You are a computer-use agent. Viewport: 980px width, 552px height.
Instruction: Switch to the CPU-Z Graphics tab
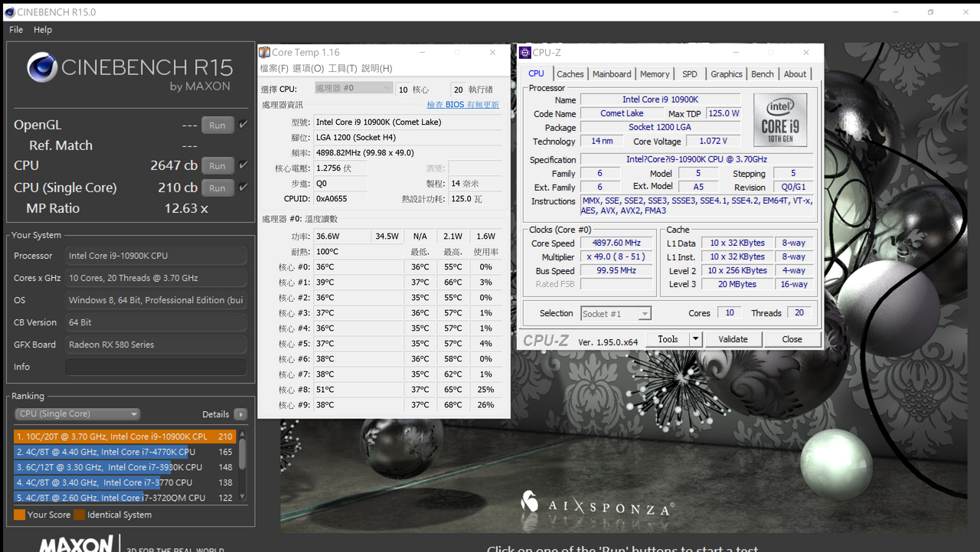[x=727, y=74]
